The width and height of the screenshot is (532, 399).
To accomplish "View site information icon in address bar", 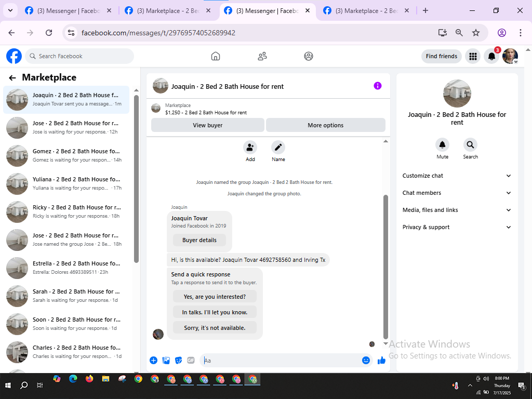I will pos(71,33).
